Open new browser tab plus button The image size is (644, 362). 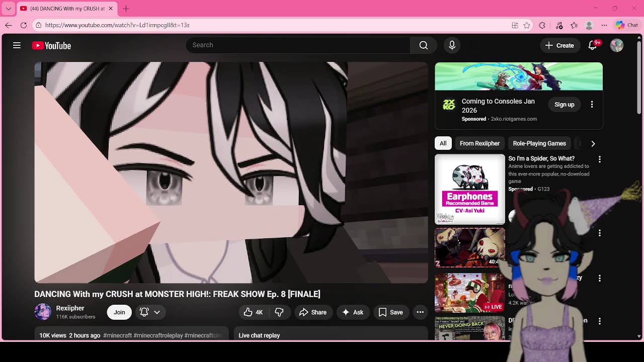coord(126,9)
